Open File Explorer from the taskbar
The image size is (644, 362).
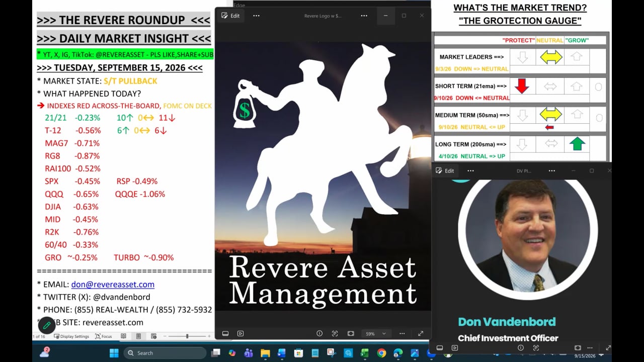tap(265, 353)
